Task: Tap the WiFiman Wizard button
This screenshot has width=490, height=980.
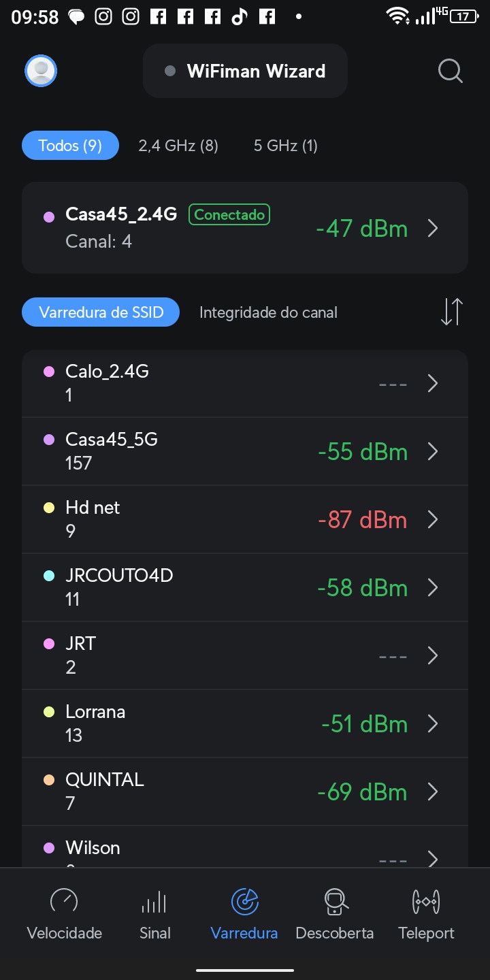Action: pos(245,71)
